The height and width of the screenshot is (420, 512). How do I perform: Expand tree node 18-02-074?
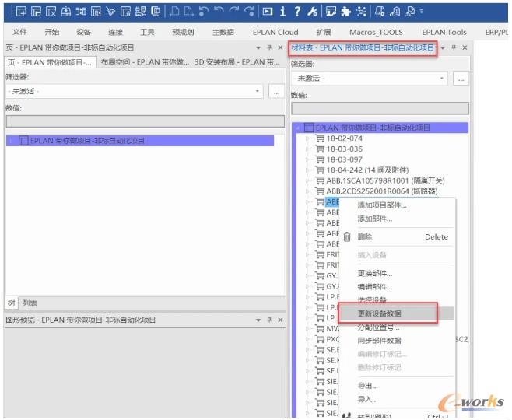[307, 138]
